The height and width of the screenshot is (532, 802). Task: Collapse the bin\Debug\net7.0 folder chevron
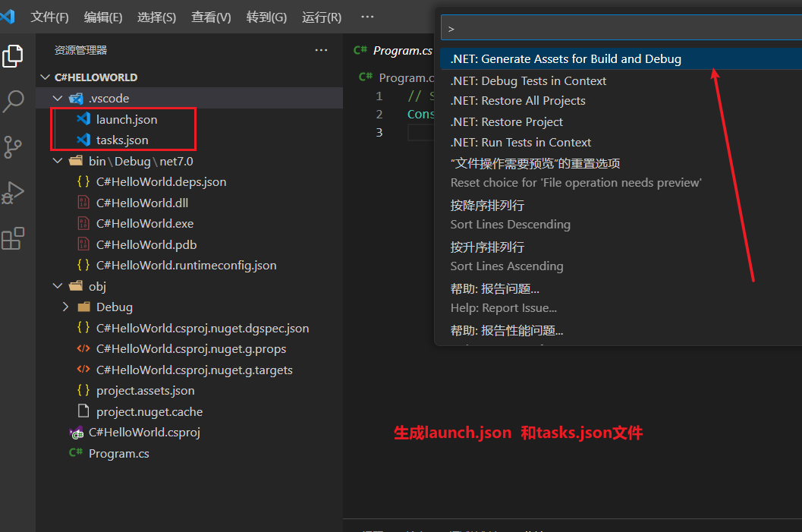(58, 161)
